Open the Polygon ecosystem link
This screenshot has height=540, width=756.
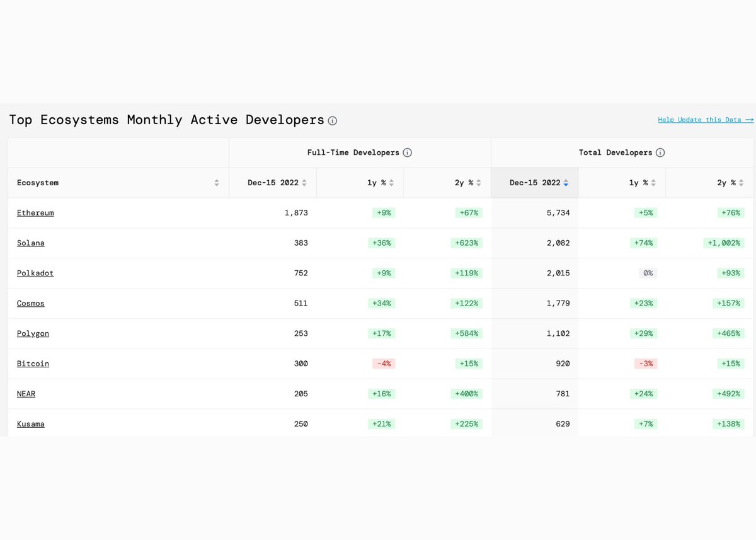coord(33,334)
